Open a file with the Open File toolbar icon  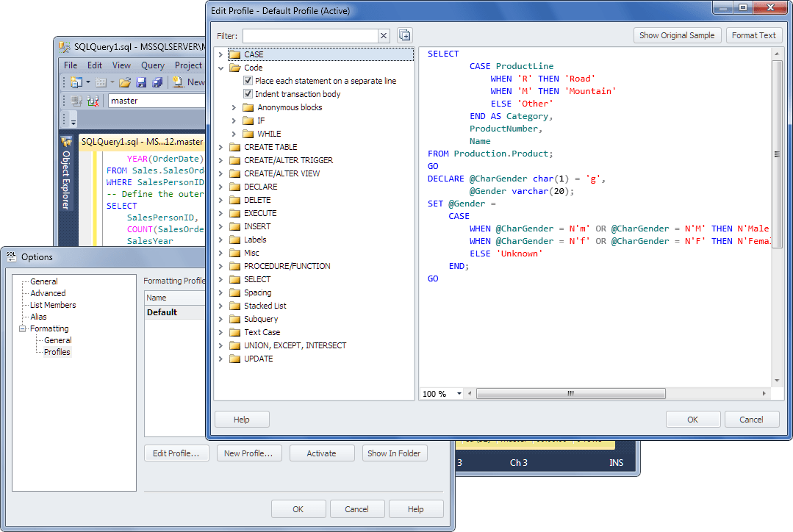(x=123, y=82)
